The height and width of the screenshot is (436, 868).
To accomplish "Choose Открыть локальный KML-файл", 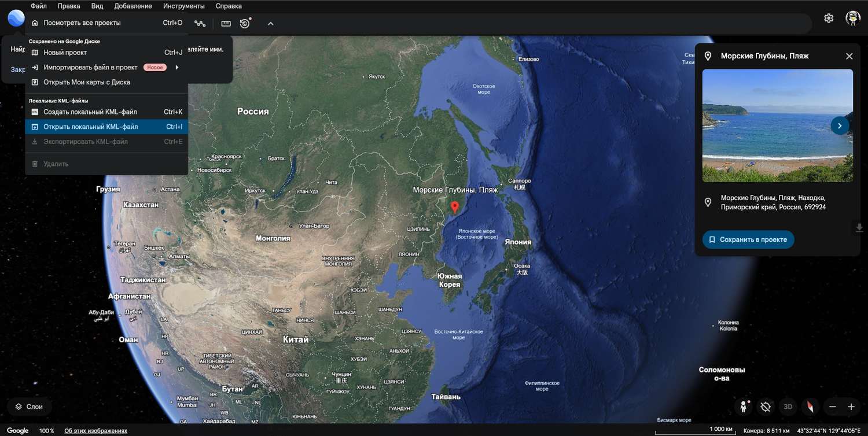I will click(x=106, y=127).
